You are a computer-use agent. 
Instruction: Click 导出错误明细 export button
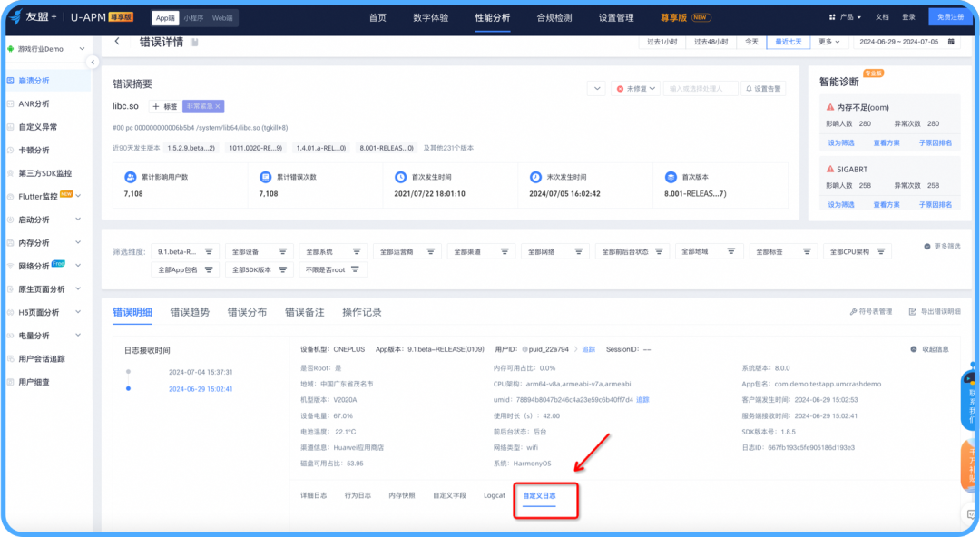935,311
